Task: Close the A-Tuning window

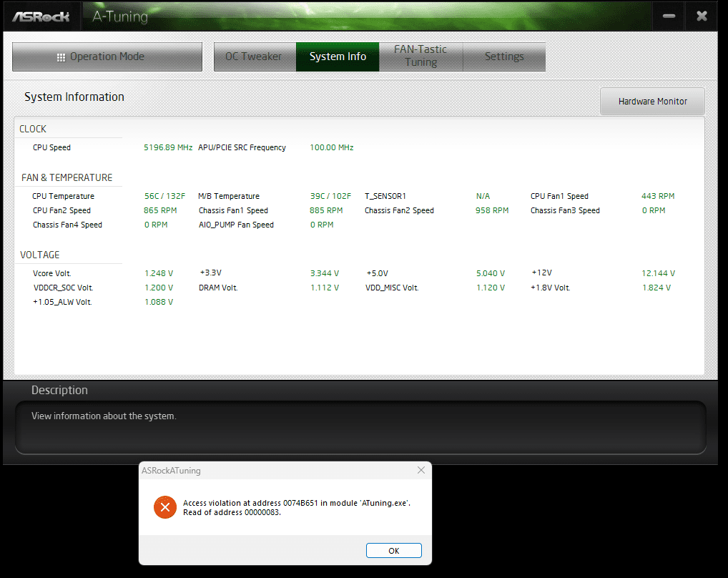Action: click(x=702, y=16)
